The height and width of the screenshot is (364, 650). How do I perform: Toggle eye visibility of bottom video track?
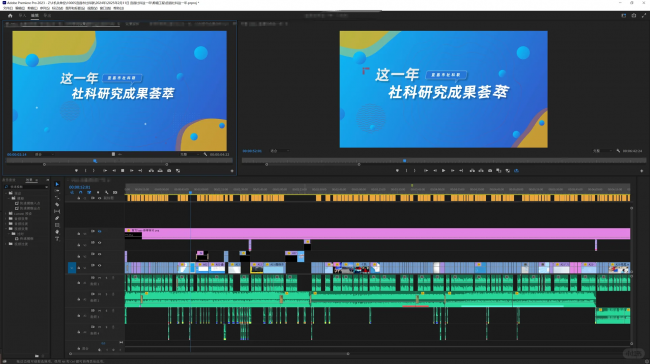click(99, 265)
